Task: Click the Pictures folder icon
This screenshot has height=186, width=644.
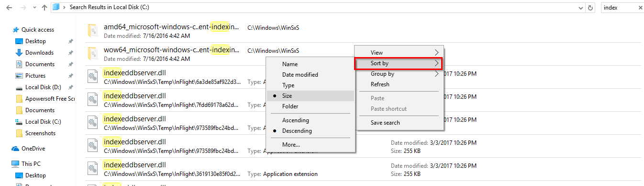Action: pos(19,76)
